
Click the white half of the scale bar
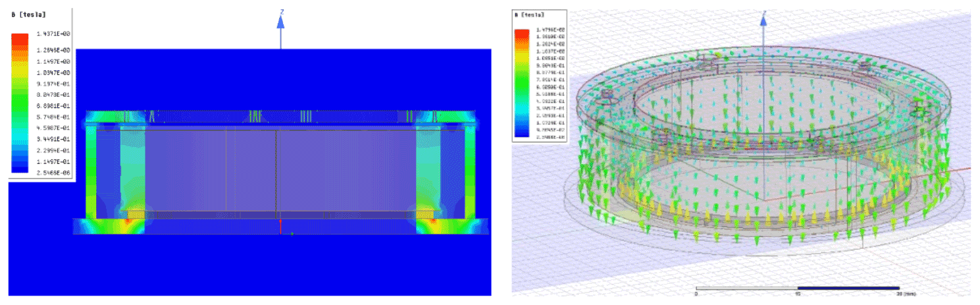[746, 288]
